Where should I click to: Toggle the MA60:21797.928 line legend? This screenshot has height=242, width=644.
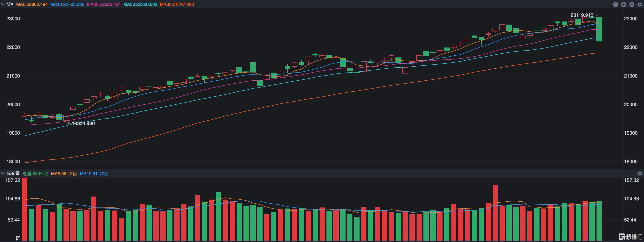[177, 4]
